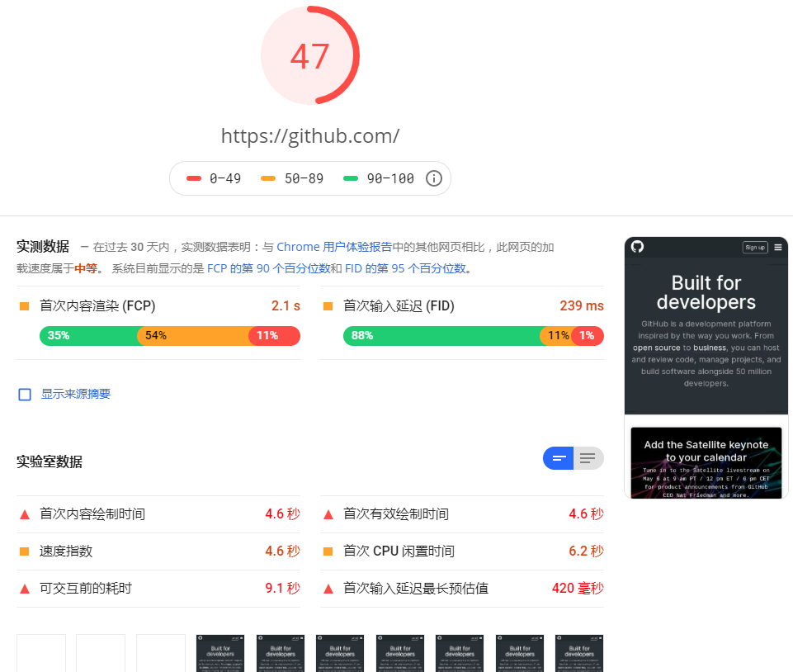The width and height of the screenshot is (793, 672).
Task: Click the info icon in score legend
Action: [x=433, y=178]
